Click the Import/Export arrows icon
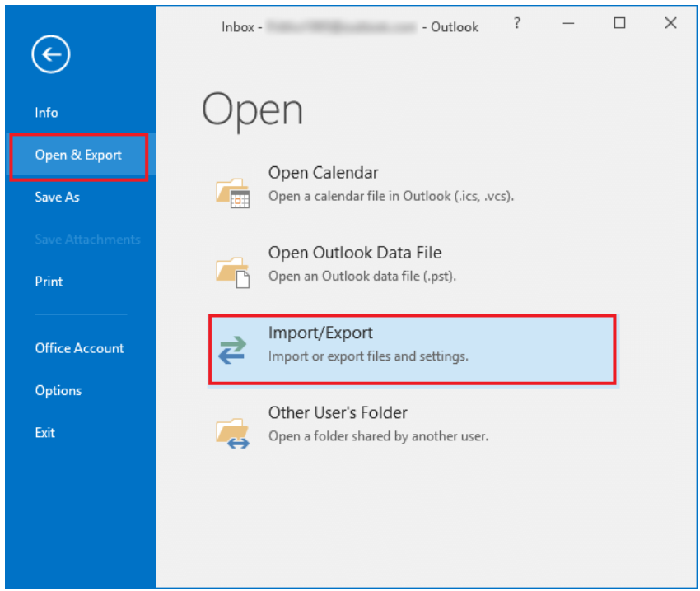 (232, 350)
